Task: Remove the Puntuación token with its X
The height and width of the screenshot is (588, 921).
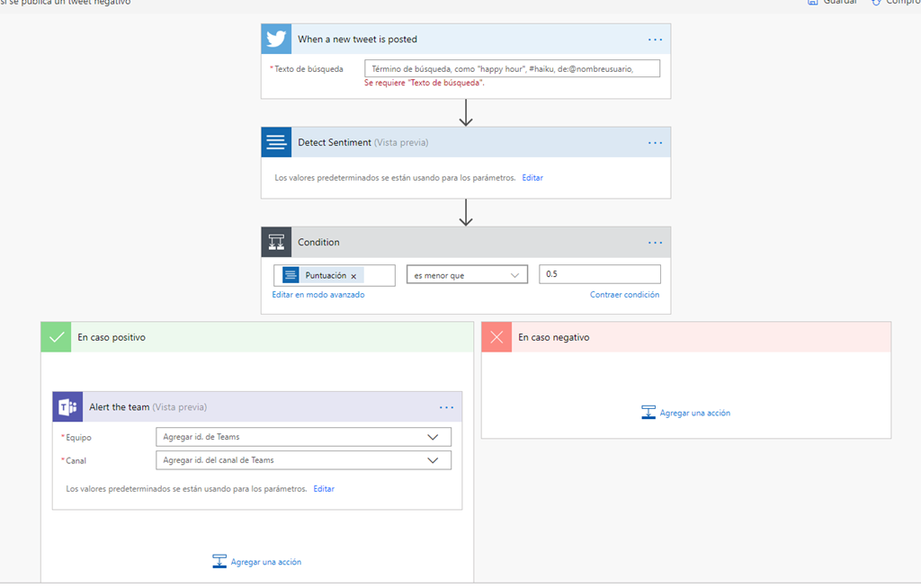Action: point(353,276)
